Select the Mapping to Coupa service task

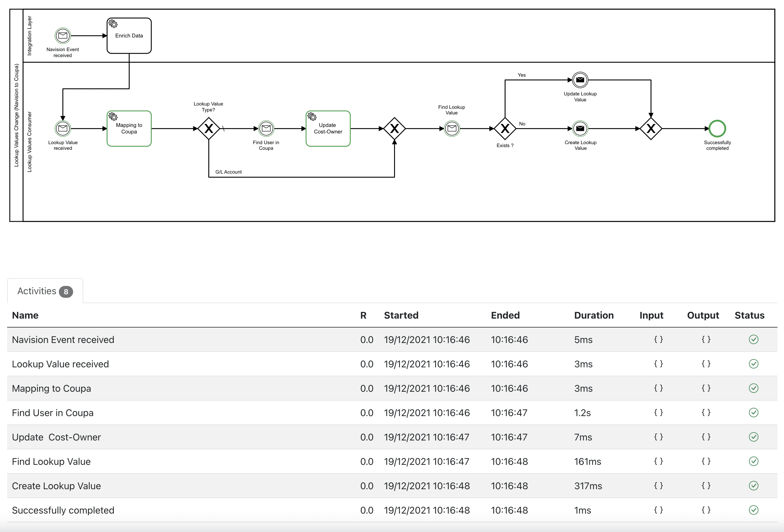(129, 128)
